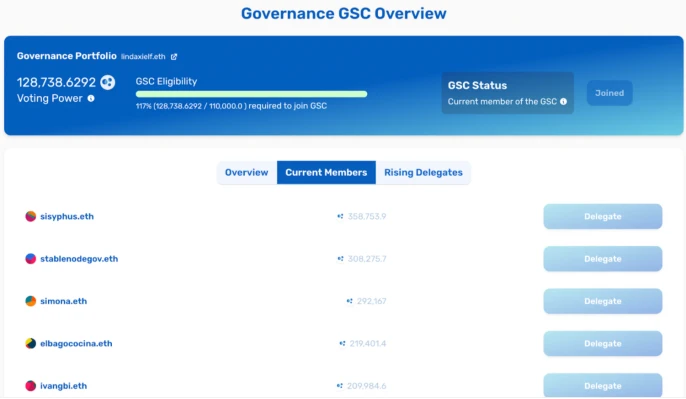Screen dimensions: 686x399
Task: Delegate to sisyphus.eth
Action: (603, 217)
